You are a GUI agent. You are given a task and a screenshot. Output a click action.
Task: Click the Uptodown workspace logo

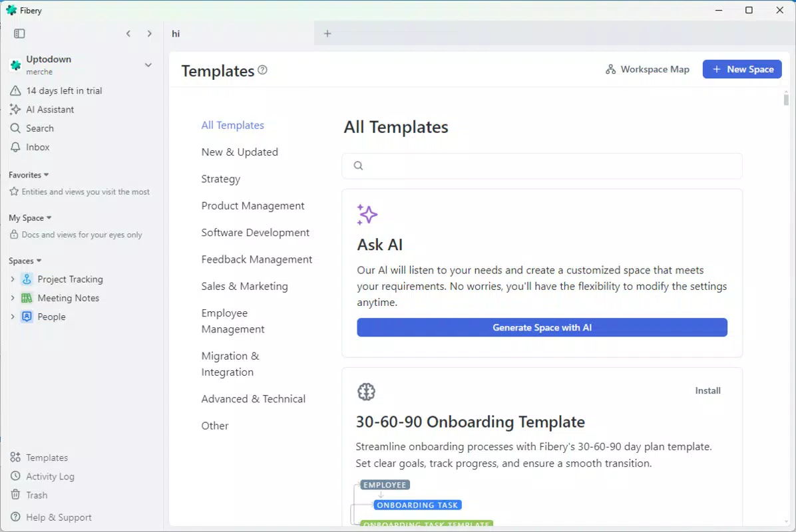point(16,65)
